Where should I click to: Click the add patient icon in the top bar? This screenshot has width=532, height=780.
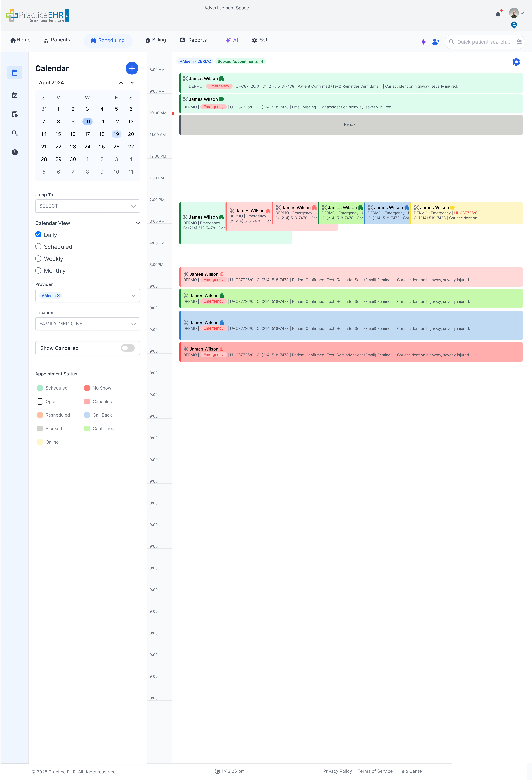(x=436, y=42)
